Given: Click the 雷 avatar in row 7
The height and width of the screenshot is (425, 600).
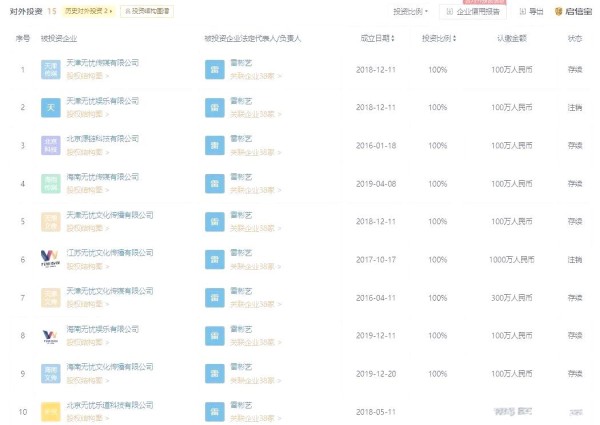Looking at the screenshot, I should tap(215, 298).
